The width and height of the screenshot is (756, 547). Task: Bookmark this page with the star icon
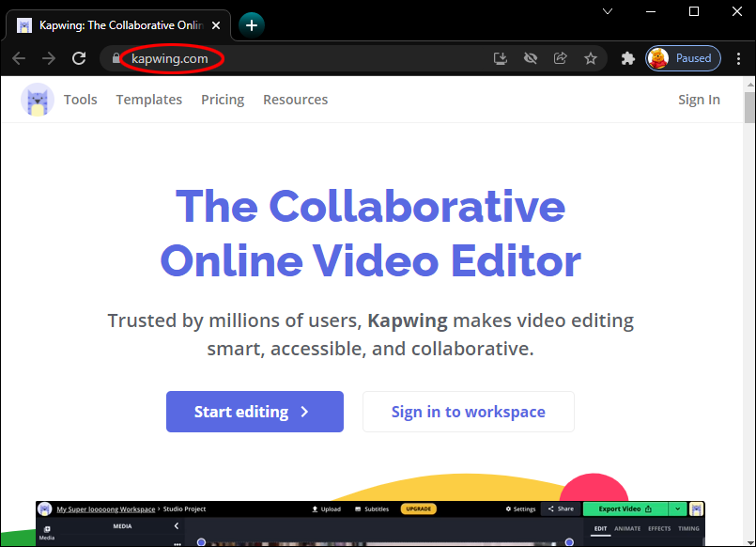[591, 58]
